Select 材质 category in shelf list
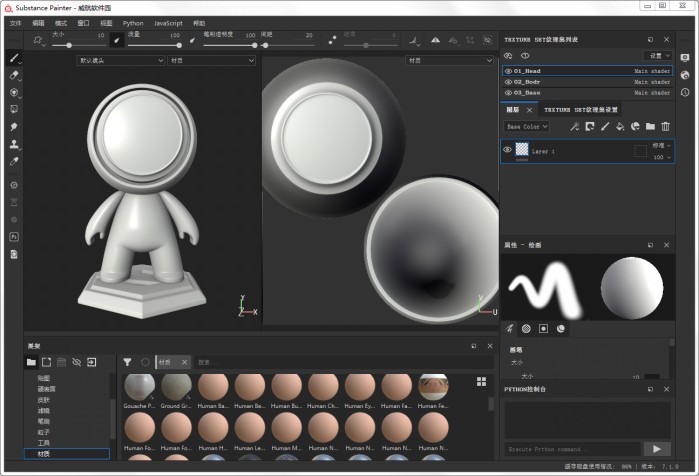Screen dimensions: 699x476 [67, 454]
